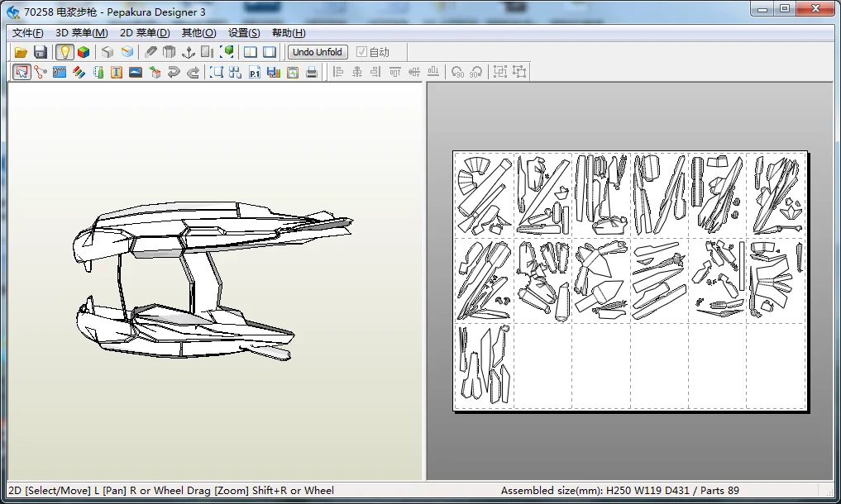Click the gray cube icon in top toolbar

[108, 52]
